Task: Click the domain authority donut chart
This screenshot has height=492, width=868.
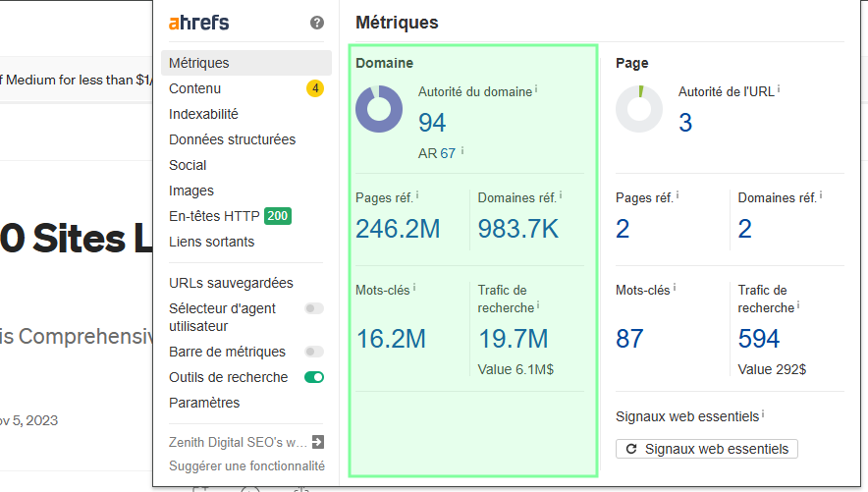Action: pos(379,108)
